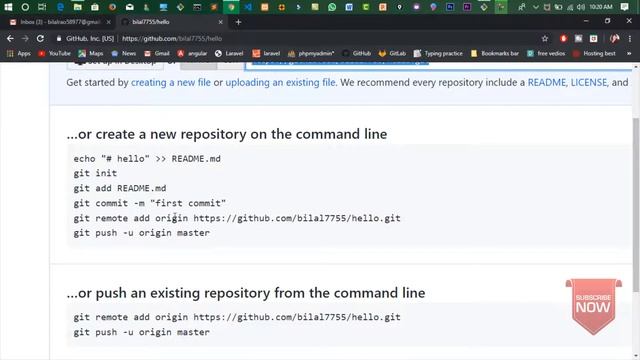The width and height of the screenshot is (640, 360).
Task: Click the page vertical scrollbar
Action: pos(636,204)
